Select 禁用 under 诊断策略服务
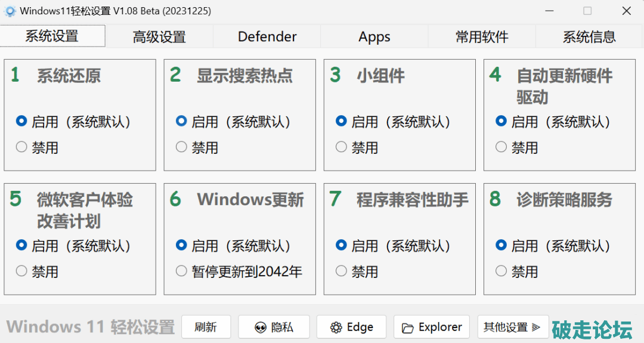Viewport: 644px width, 343px height. 501,271
